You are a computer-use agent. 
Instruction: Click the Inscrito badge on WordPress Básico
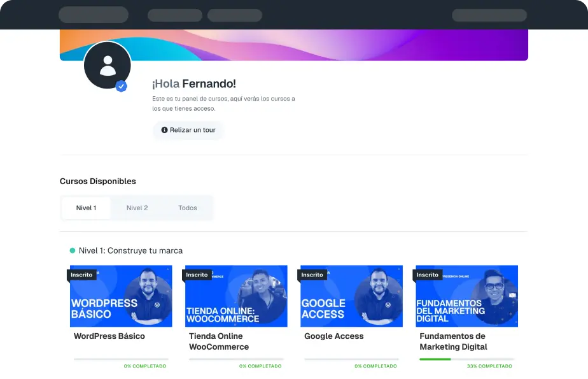point(81,275)
